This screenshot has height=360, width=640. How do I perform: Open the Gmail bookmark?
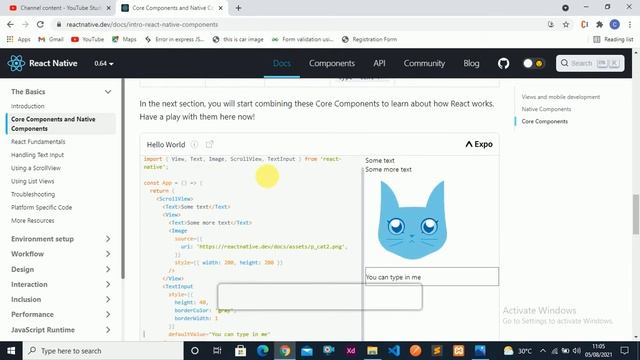click(x=51, y=39)
